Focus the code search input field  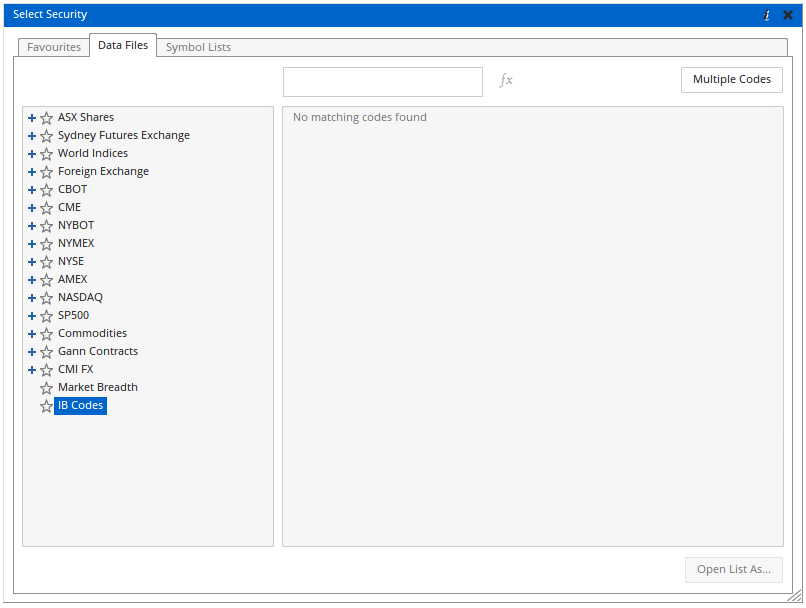[x=382, y=82]
